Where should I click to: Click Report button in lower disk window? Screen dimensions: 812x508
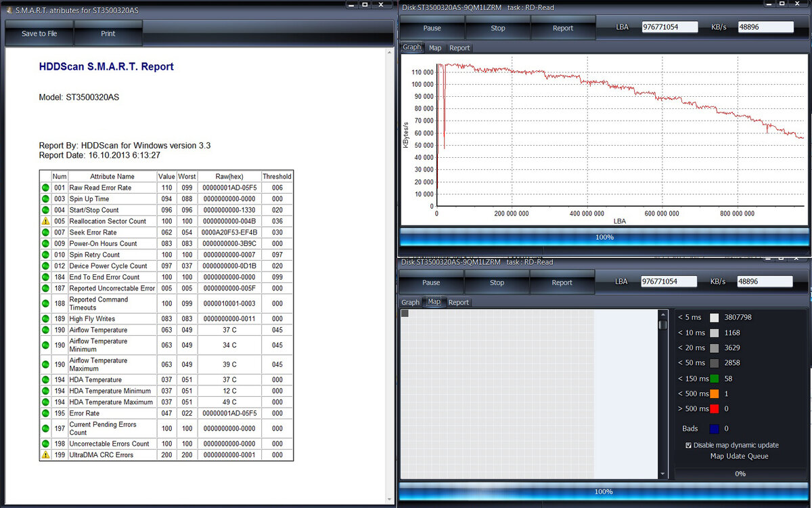(562, 282)
